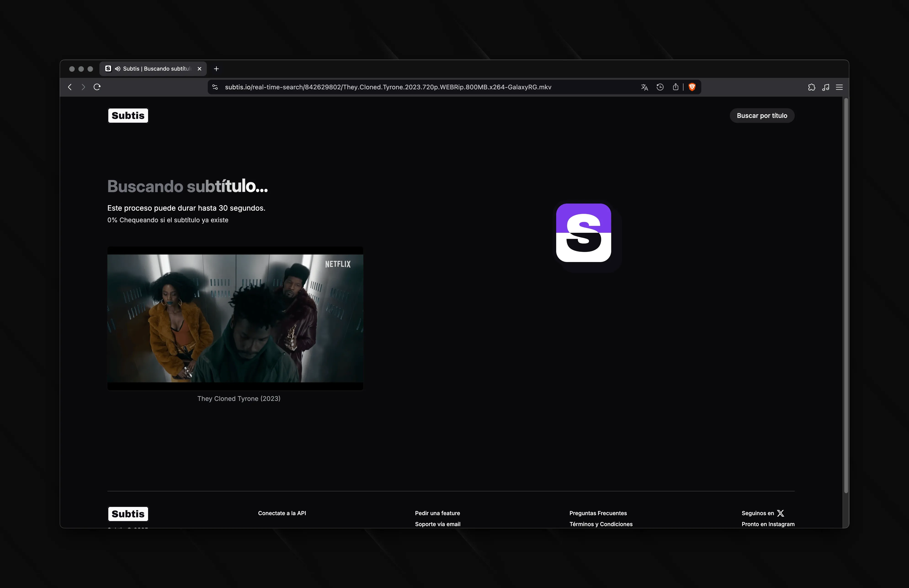Click the Subtis logo in footer
Screen dimensions: 909x588
(x=128, y=514)
